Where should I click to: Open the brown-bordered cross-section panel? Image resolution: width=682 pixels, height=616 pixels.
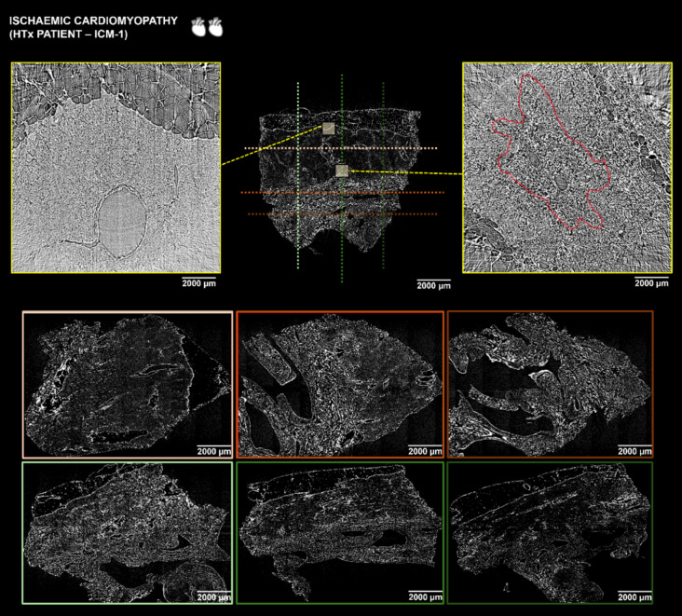coord(551,384)
